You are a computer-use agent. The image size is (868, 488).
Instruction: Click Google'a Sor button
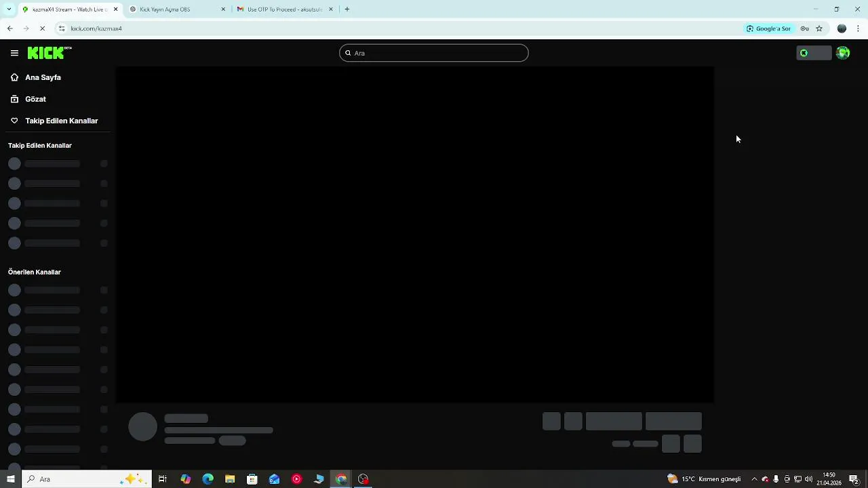click(x=768, y=28)
